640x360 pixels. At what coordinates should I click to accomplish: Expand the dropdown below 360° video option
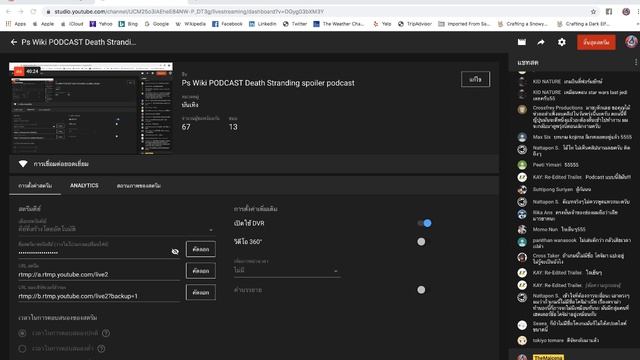click(287, 270)
